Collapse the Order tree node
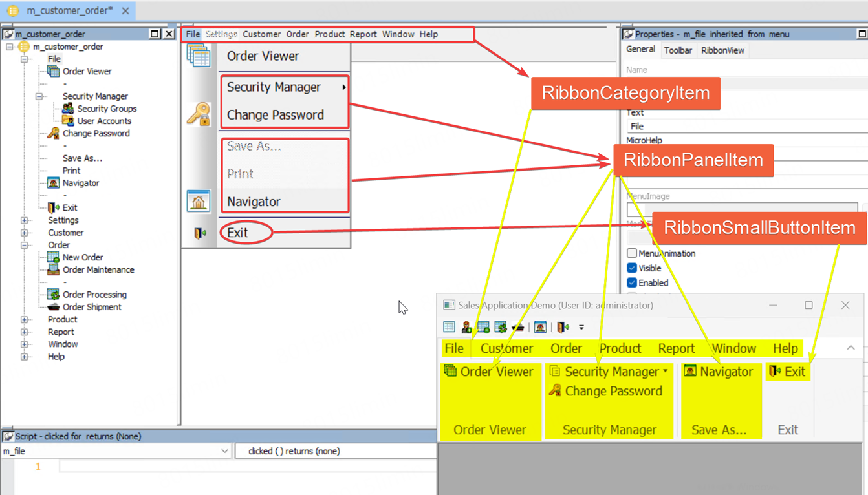 coord(25,245)
